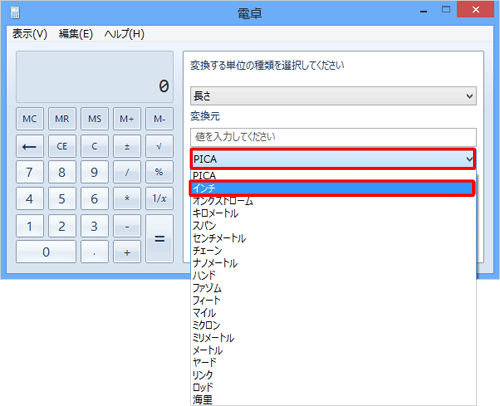
Task: Click the MR memory recall button
Action: [x=62, y=119]
